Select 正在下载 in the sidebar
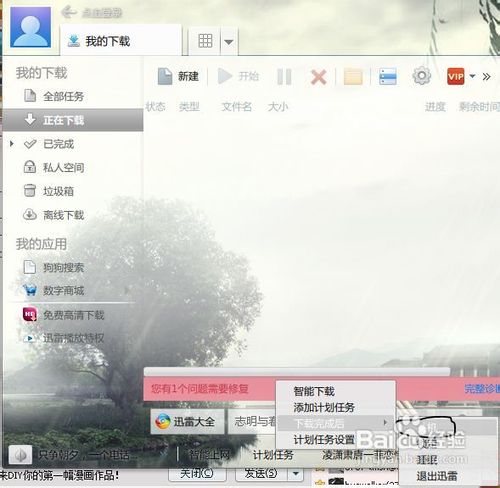 (73, 120)
